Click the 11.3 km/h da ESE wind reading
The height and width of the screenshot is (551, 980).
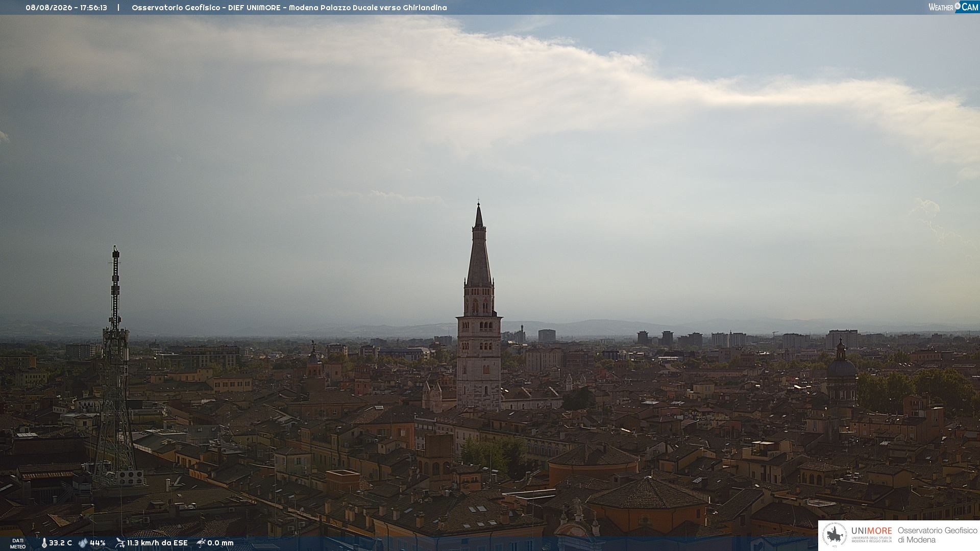pos(157,543)
